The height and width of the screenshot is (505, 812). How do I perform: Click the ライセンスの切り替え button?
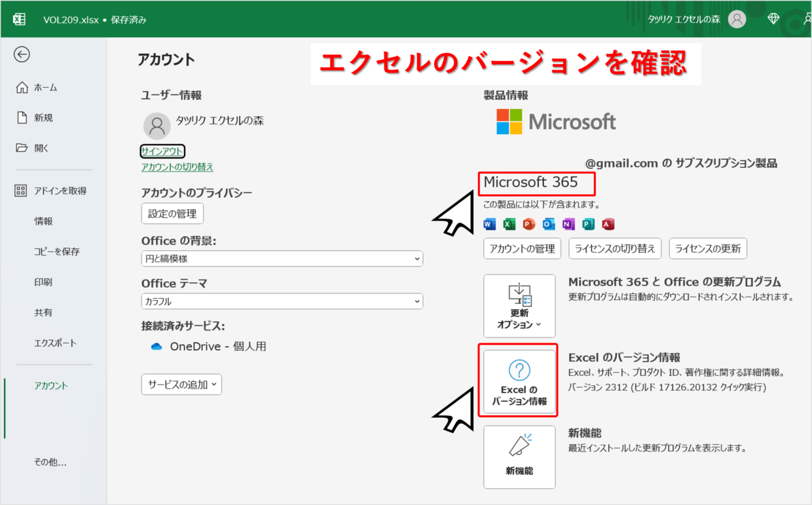coord(615,249)
